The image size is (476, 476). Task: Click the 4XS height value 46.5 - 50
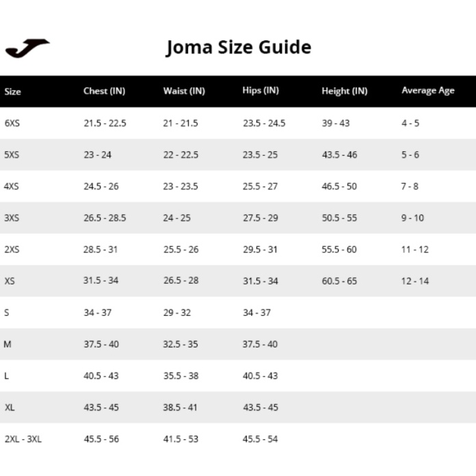tap(339, 186)
